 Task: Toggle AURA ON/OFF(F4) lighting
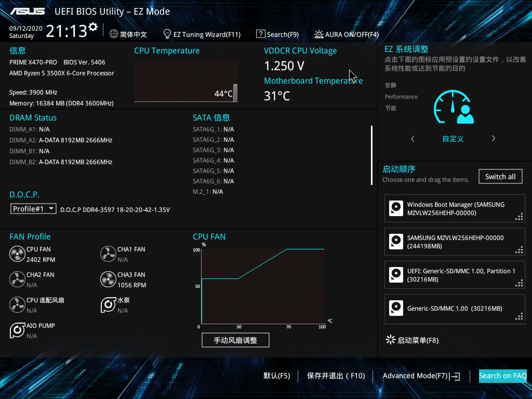347,34
